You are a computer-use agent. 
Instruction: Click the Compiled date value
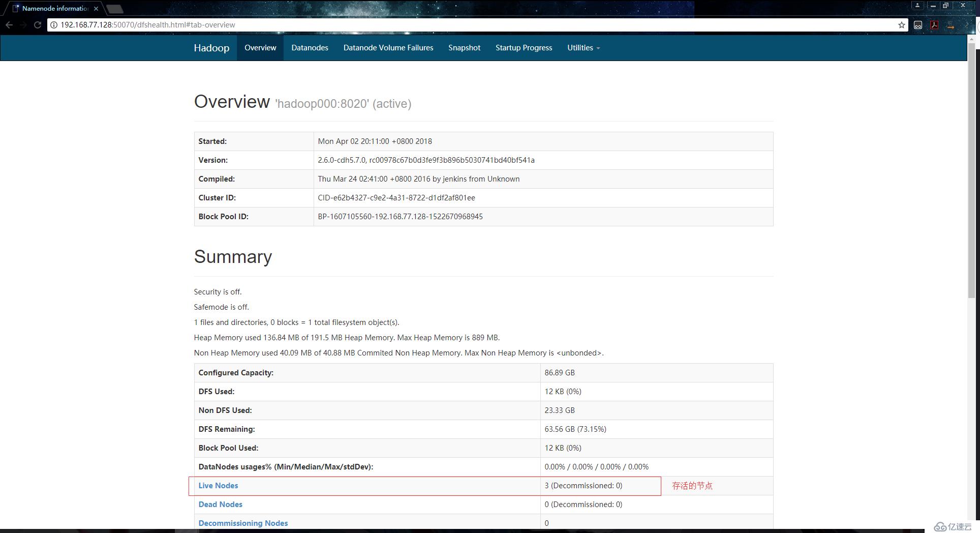[418, 179]
